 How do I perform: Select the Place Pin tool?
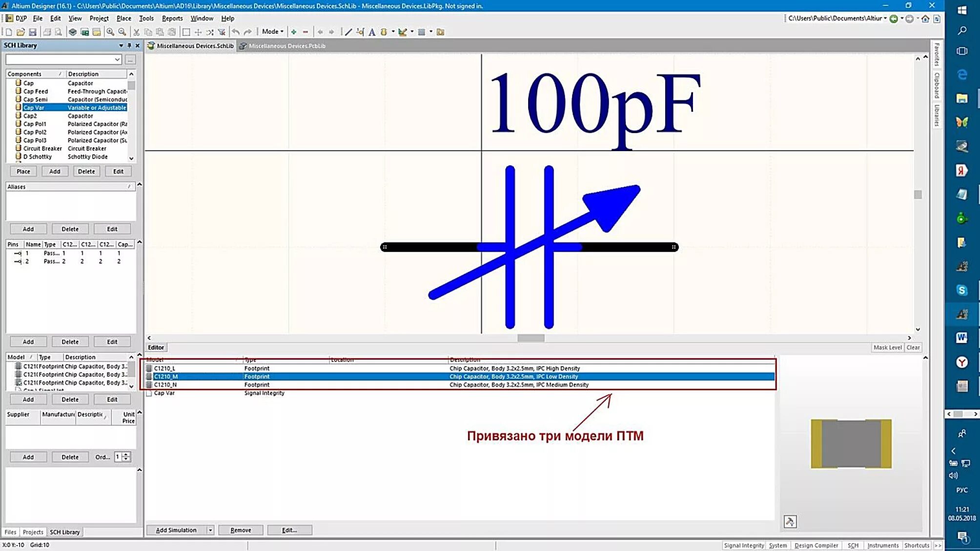[360, 31]
